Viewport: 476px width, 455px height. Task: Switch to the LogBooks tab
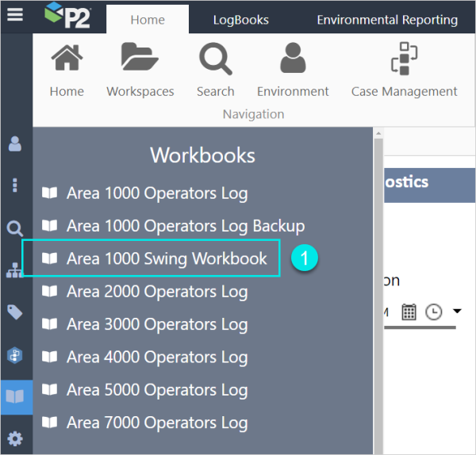tap(240, 20)
